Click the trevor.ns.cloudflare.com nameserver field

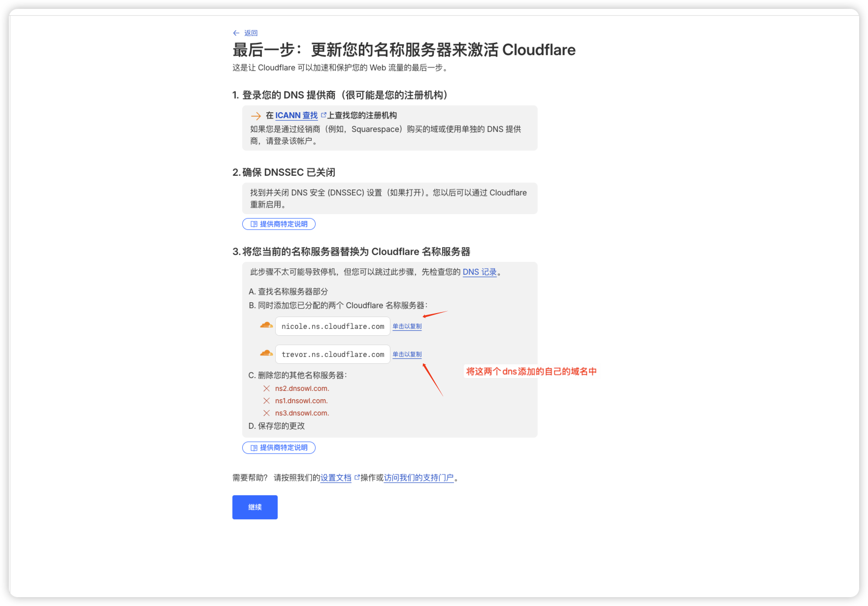point(332,354)
